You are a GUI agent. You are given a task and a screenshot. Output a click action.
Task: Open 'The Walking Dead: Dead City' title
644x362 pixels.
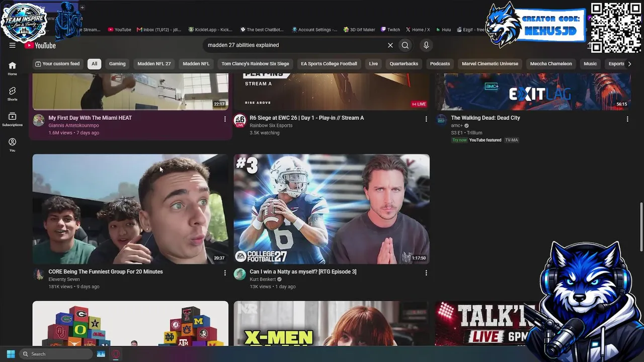486,118
